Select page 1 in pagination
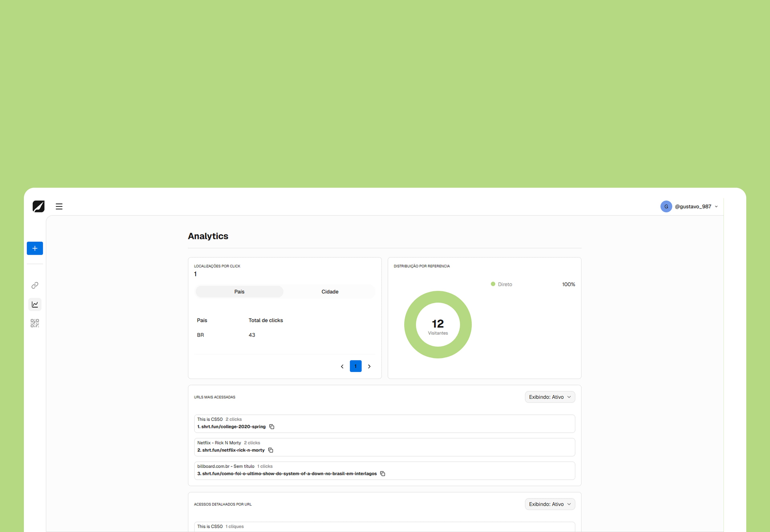Viewport: 770px width, 532px height. (356, 366)
